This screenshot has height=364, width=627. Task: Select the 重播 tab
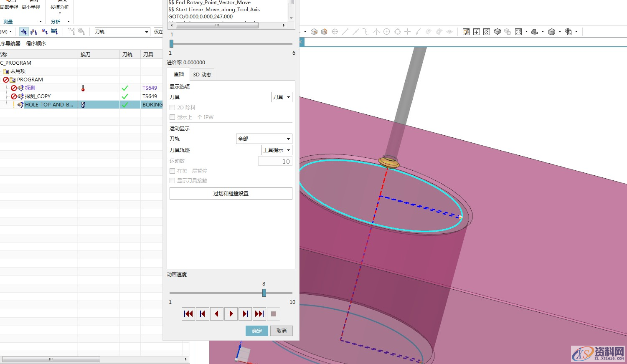(179, 74)
